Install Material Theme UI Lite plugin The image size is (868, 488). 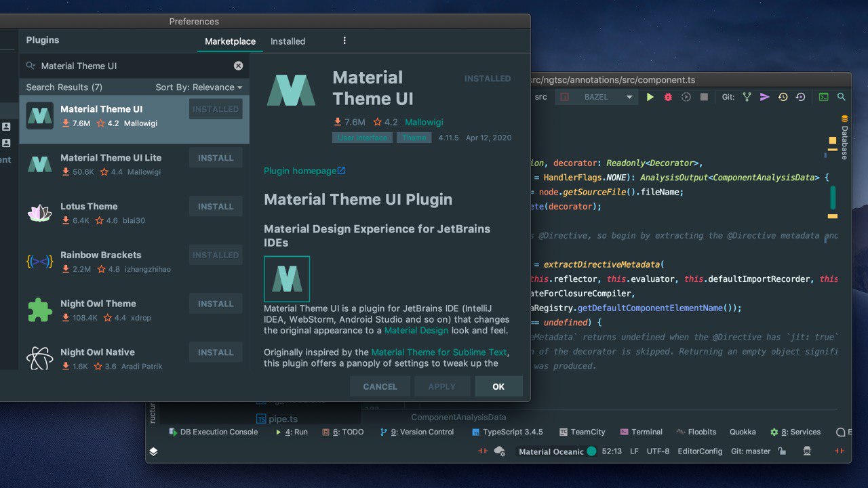[x=216, y=158]
